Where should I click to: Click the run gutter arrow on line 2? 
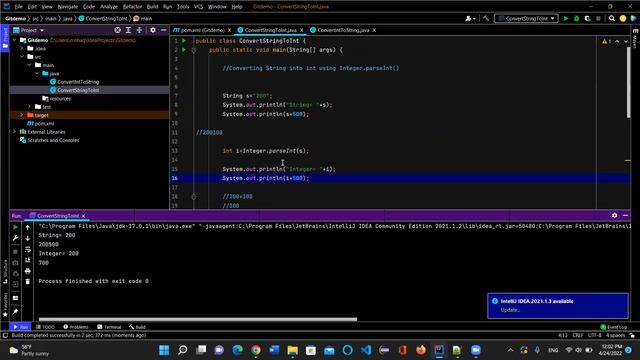pos(184,50)
